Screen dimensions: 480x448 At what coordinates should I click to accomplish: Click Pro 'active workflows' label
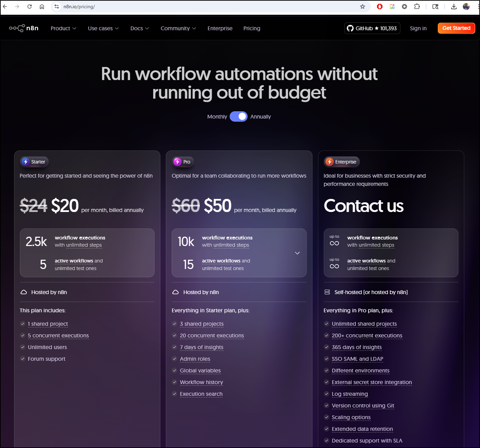[221, 261]
